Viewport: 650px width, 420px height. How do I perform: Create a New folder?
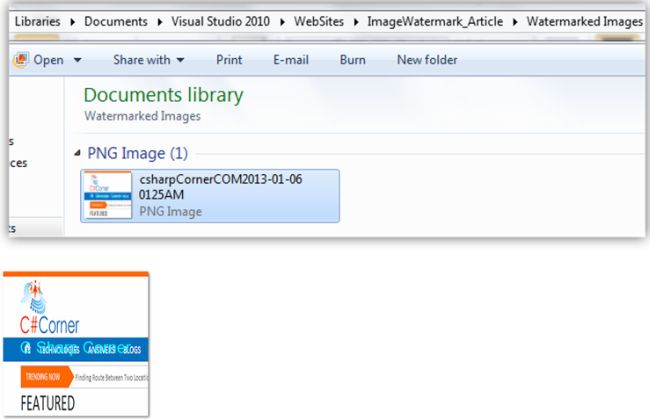click(x=427, y=60)
